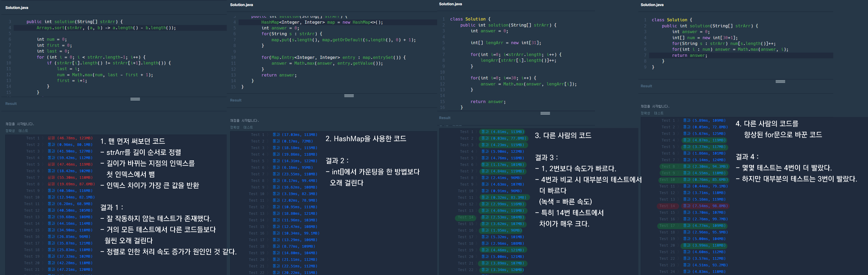
Task: Click the highlighted 'return answer;' line on row 7
Action: pos(690,55)
